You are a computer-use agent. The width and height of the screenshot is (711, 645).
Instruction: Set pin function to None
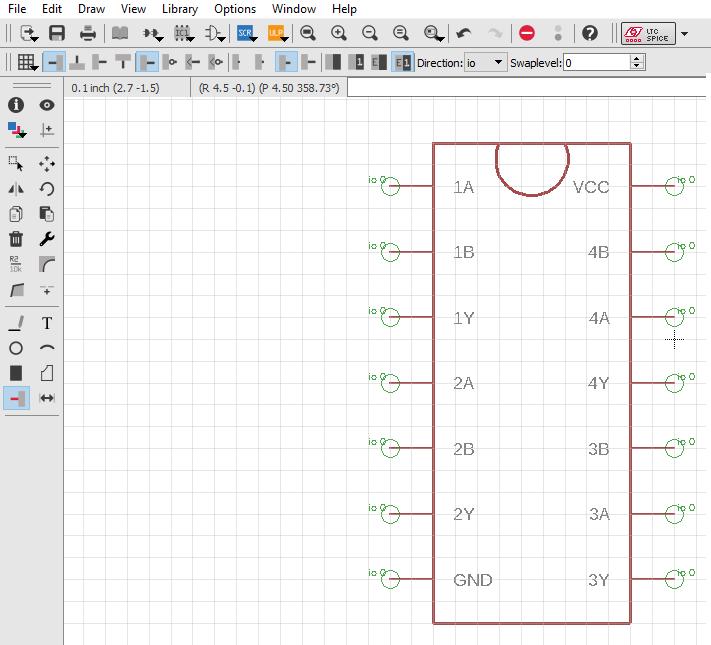(x=147, y=62)
